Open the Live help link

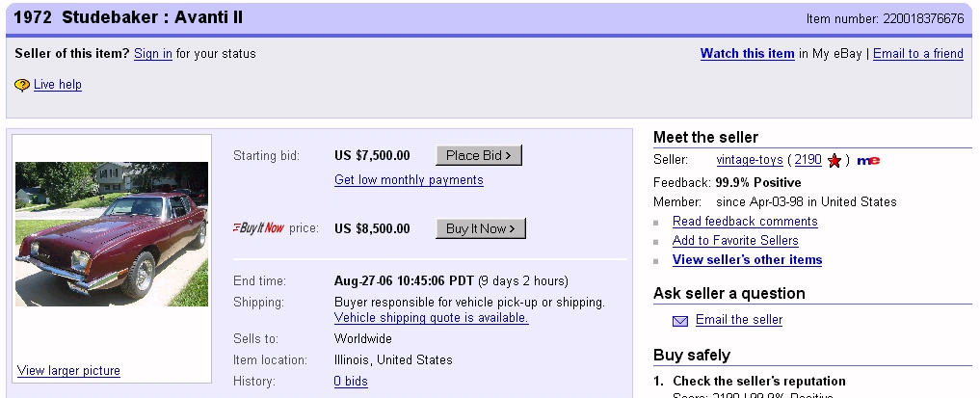[58, 85]
